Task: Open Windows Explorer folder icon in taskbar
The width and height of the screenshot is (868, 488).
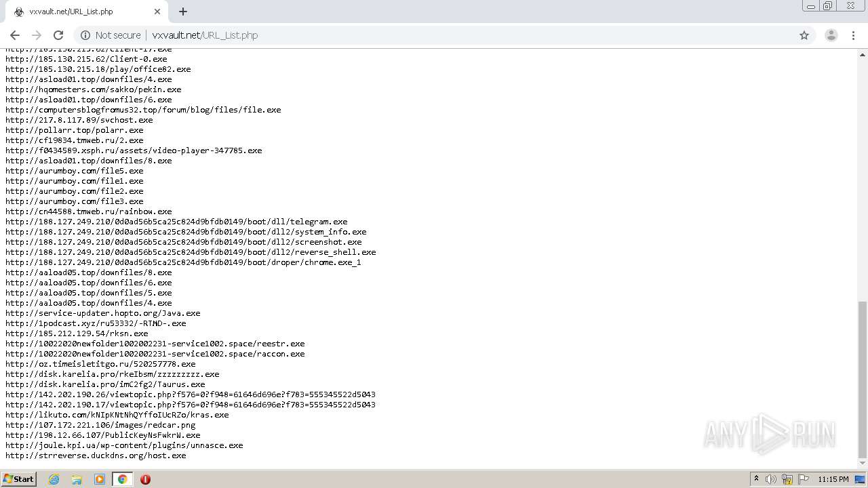Action: 77,479
